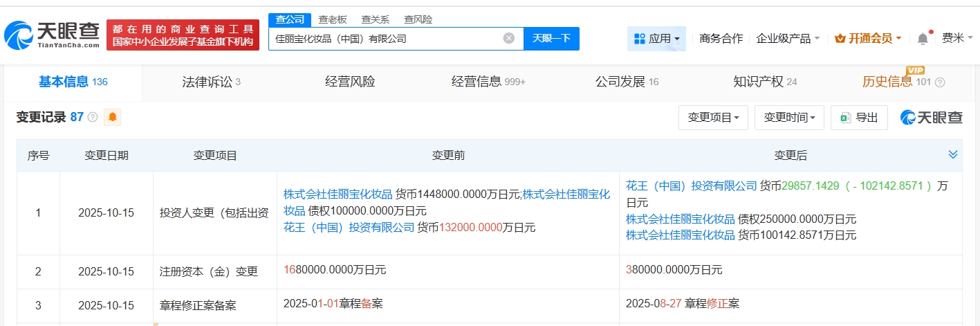Click the company name search input field
The width and height of the screenshot is (980, 326).
coord(384,39)
